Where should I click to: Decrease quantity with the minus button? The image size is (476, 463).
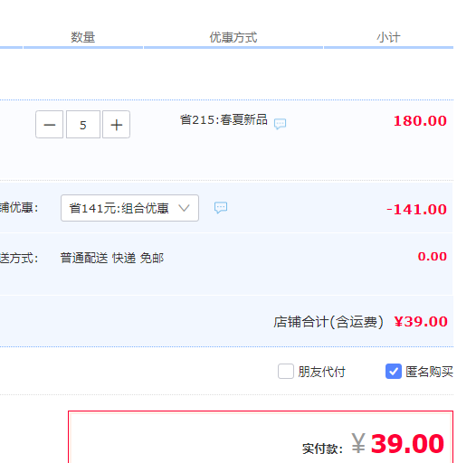tap(49, 125)
